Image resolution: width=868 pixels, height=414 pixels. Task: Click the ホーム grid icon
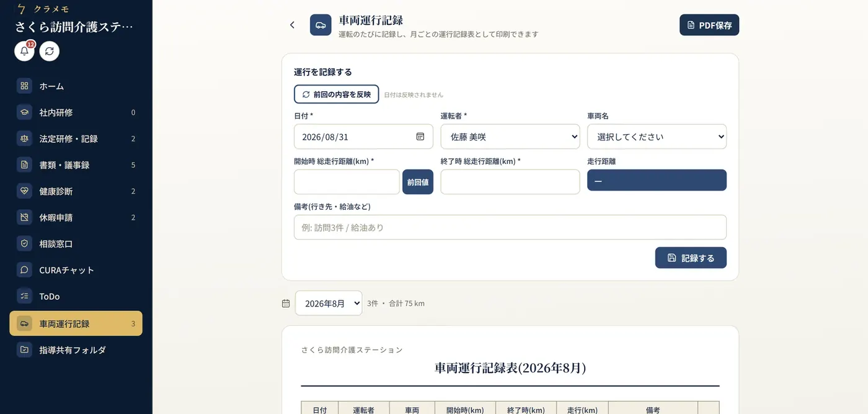click(24, 86)
